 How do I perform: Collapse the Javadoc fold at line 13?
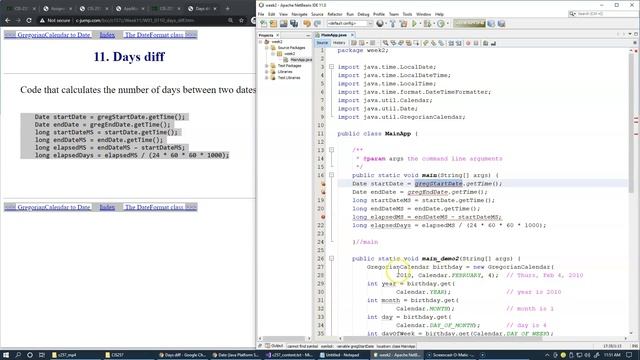(331, 150)
